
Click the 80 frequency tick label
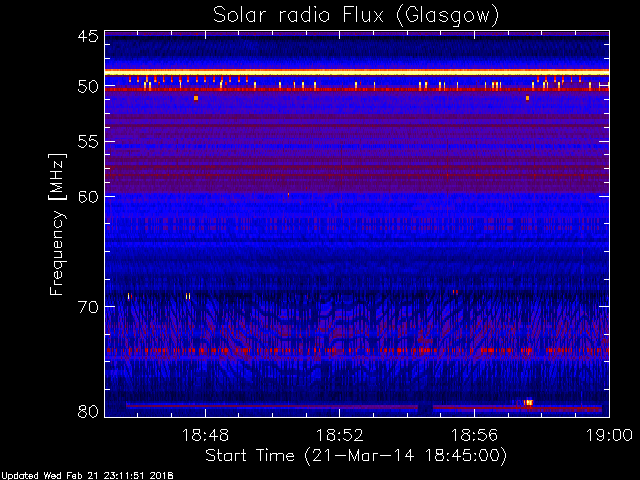coord(88,411)
